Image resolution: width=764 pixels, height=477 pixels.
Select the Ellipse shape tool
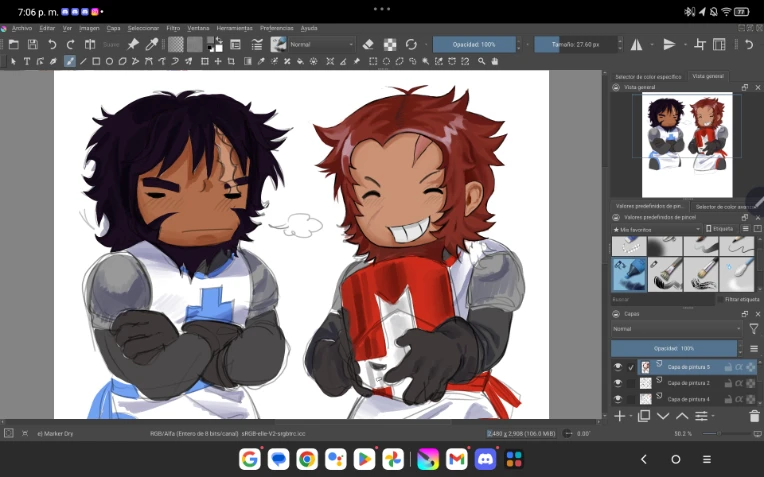(109, 61)
